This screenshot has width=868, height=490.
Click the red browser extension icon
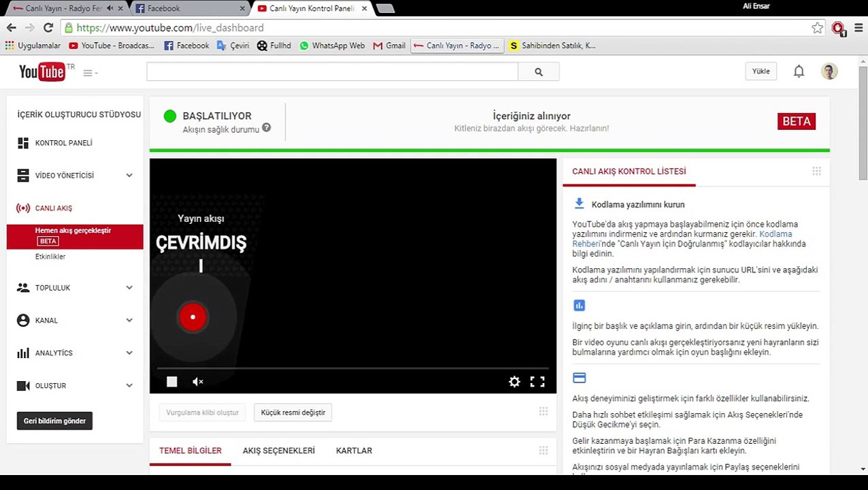(838, 29)
